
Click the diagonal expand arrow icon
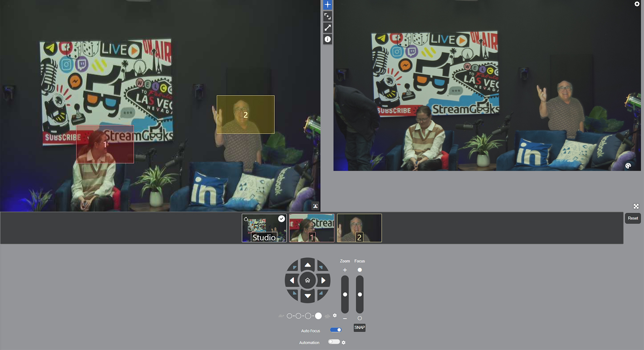(327, 28)
